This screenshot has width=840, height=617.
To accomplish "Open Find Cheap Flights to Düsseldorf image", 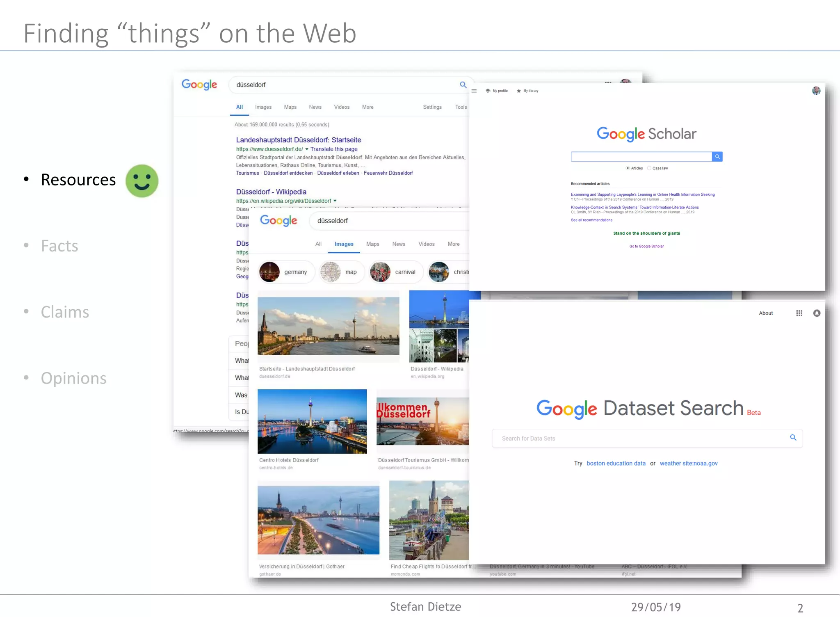I will point(429,520).
